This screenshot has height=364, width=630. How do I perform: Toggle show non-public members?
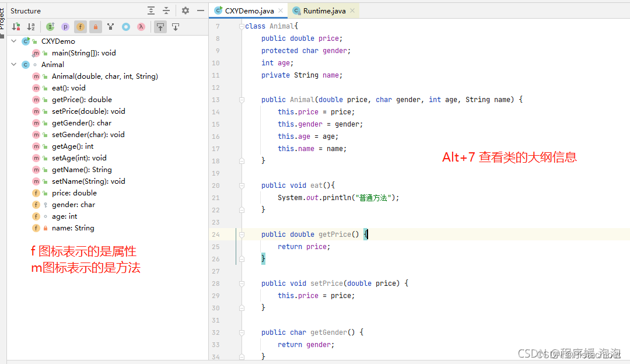click(96, 27)
